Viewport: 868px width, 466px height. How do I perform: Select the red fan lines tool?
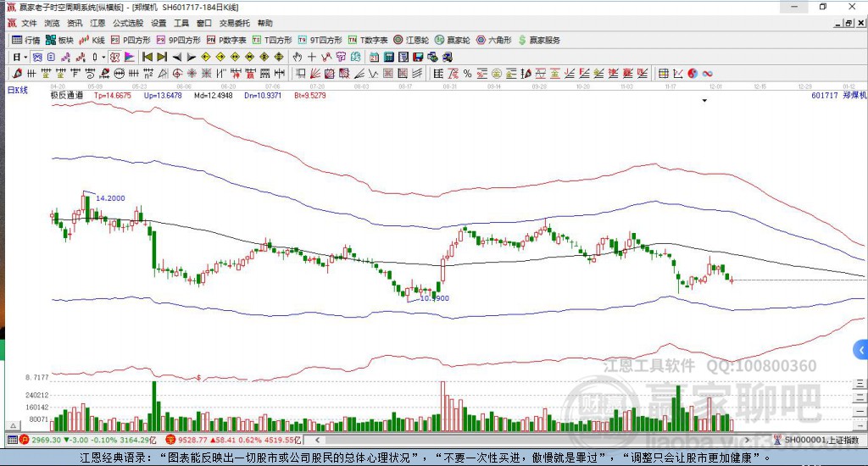(314, 74)
